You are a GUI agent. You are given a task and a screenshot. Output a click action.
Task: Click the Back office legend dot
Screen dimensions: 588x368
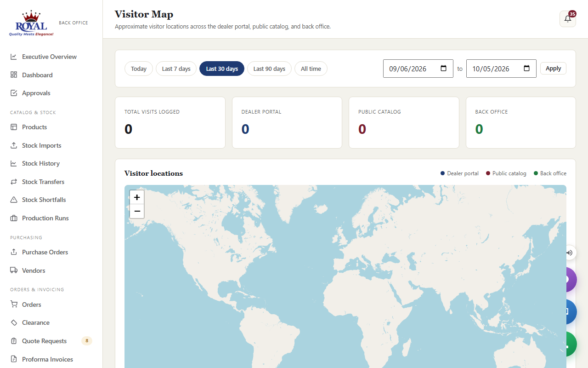coord(536,173)
